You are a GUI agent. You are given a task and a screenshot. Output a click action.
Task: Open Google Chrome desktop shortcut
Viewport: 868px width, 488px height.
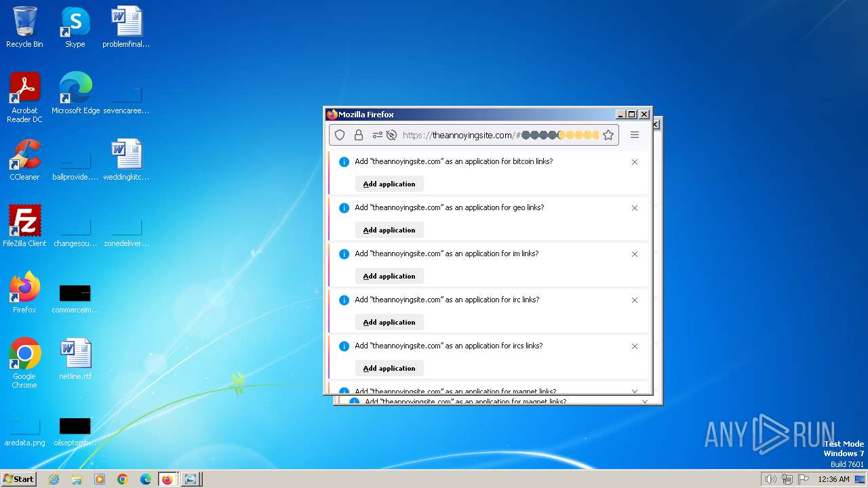click(24, 363)
